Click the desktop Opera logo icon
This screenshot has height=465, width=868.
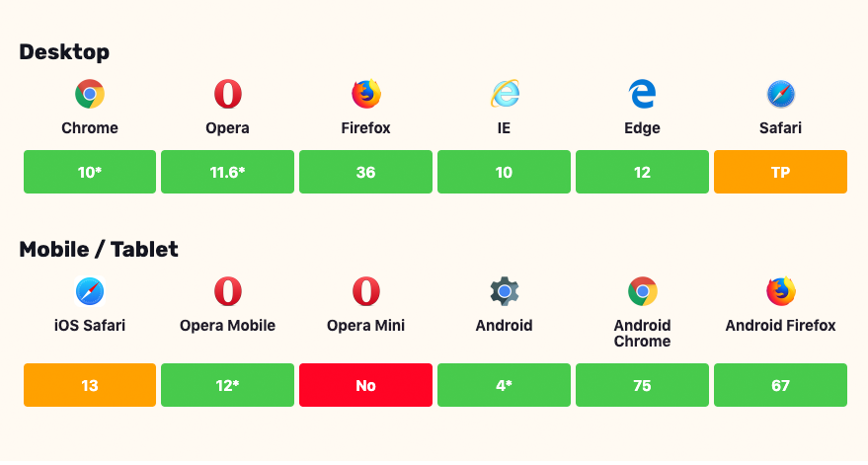coord(228,95)
